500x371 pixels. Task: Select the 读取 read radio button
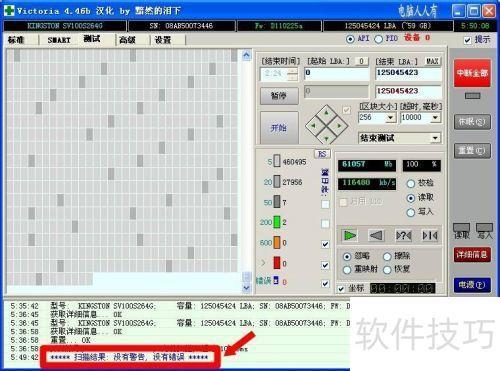coord(411,198)
